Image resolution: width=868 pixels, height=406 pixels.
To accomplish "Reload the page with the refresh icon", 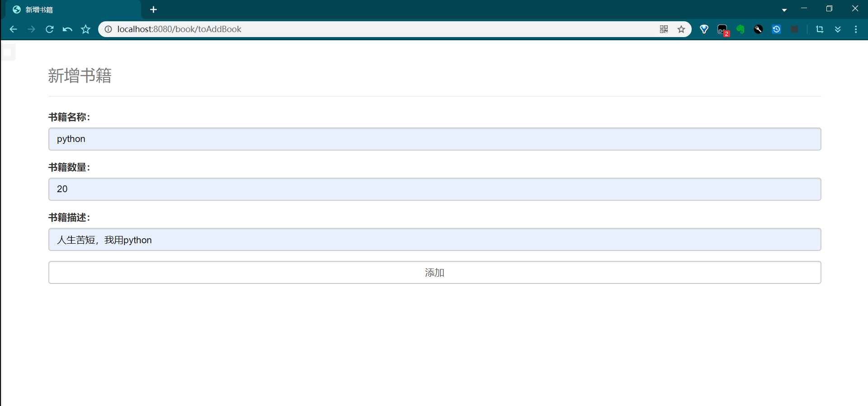I will (50, 29).
